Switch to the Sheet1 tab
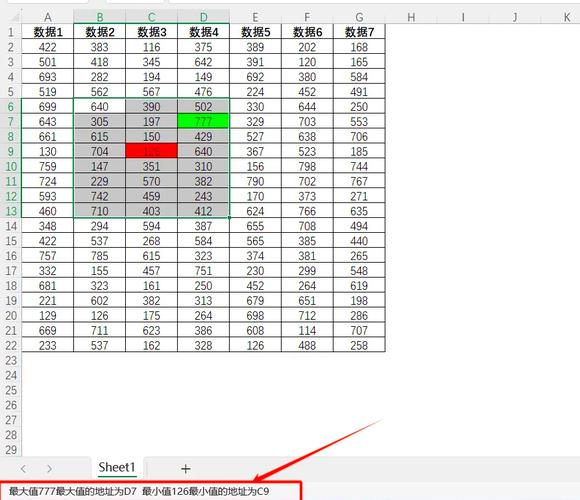580x500 pixels. click(117, 467)
